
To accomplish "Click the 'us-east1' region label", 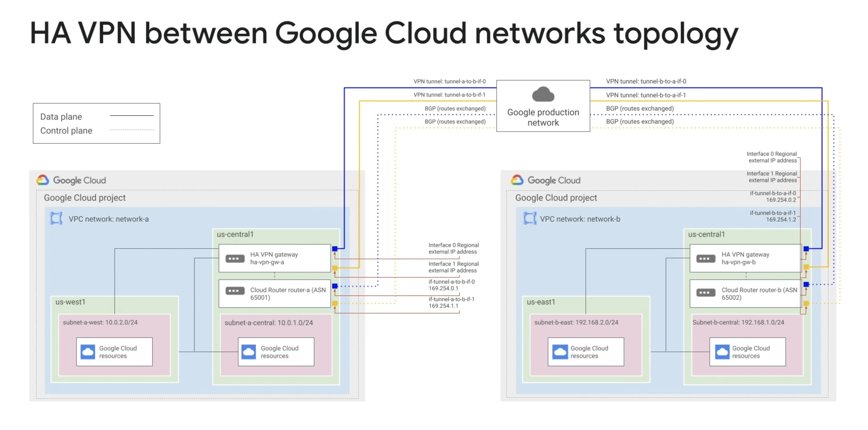I will coord(541,302).
